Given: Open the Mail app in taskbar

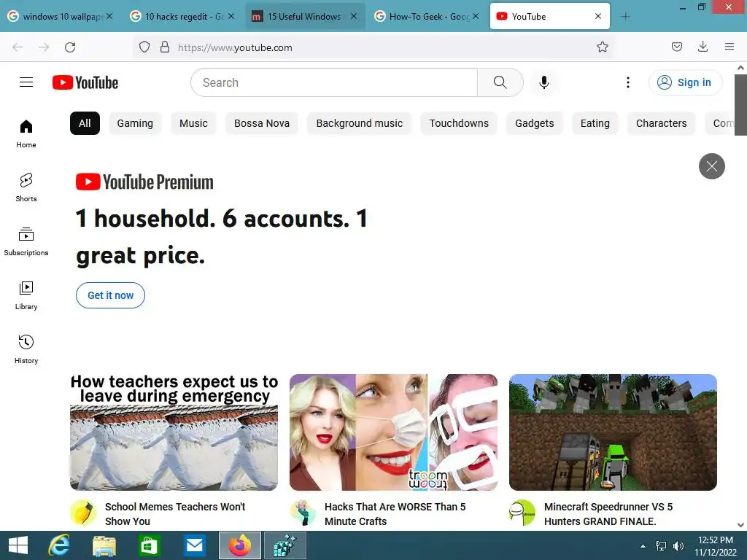Looking at the screenshot, I should click(194, 545).
